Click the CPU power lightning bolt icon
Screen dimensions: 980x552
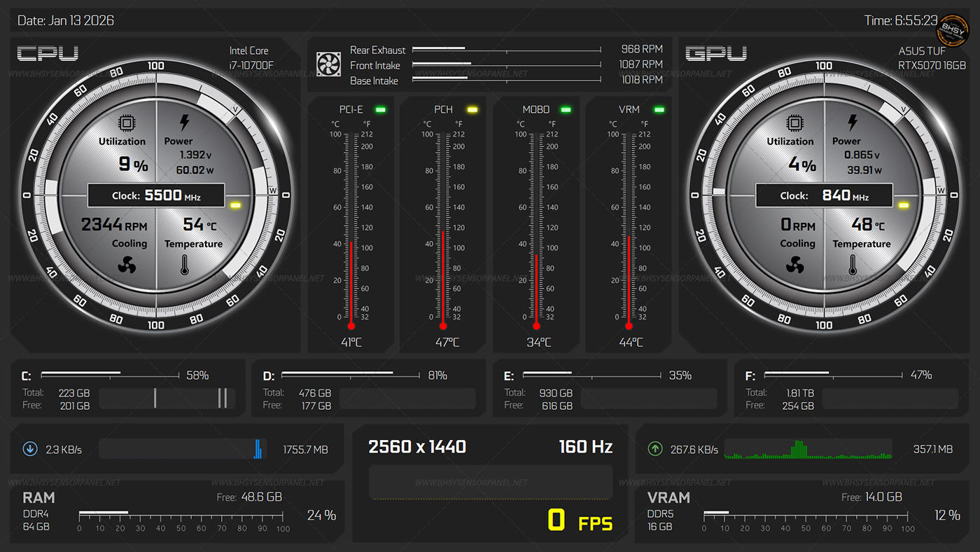click(x=184, y=123)
